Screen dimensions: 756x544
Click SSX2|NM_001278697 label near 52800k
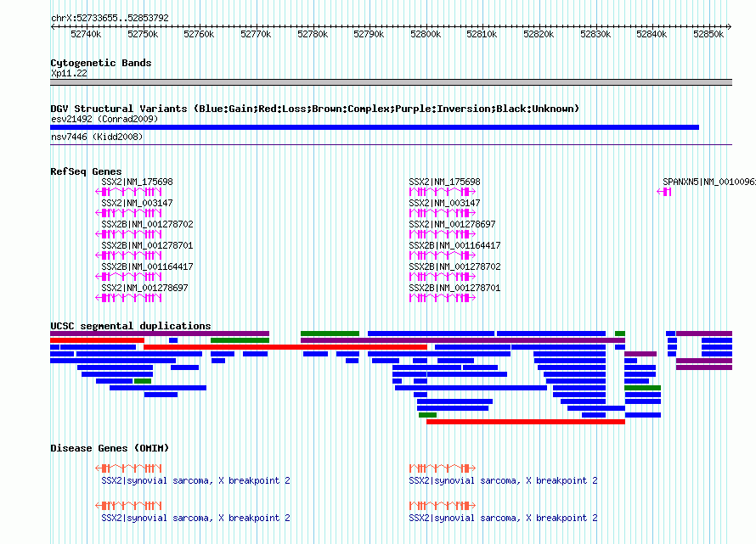point(452,224)
